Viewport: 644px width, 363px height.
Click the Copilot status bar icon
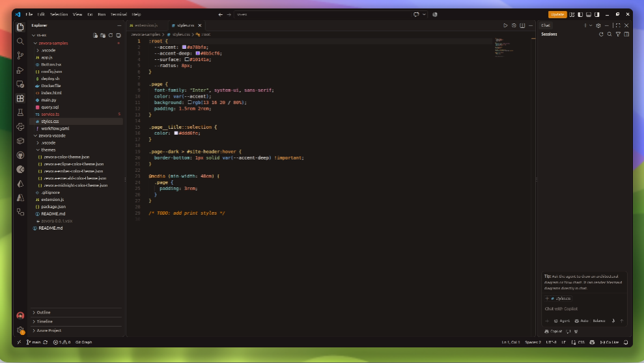point(592,342)
